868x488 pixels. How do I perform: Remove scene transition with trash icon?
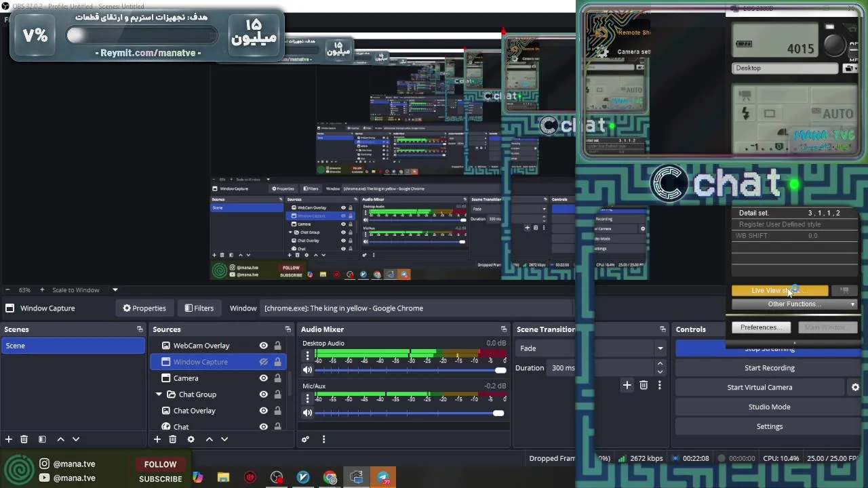click(644, 386)
